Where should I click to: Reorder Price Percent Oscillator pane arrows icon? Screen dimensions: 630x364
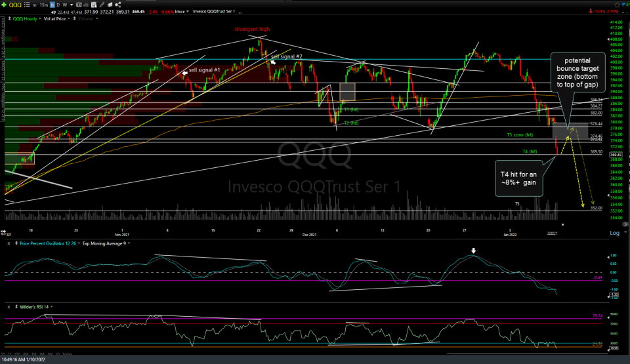16,243
